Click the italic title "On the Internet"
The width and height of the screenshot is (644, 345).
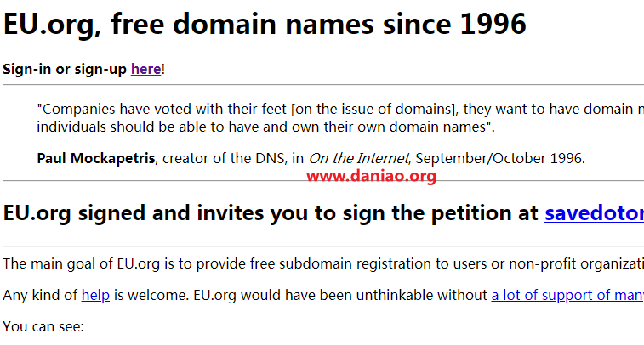pyautogui.click(x=358, y=158)
